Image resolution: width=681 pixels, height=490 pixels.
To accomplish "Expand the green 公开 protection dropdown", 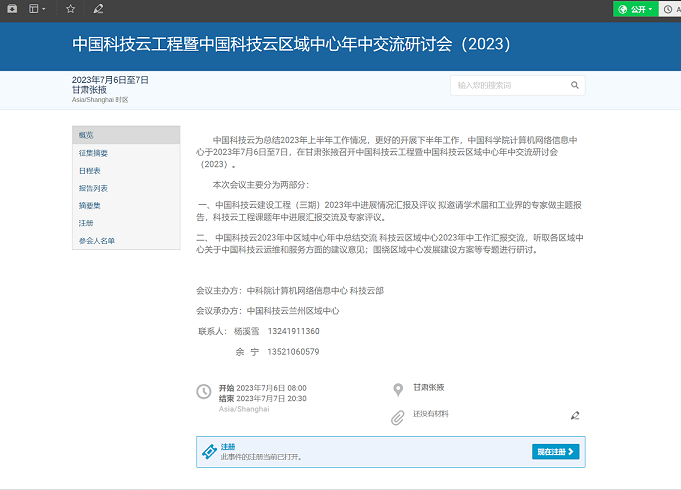I will (636, 9).
